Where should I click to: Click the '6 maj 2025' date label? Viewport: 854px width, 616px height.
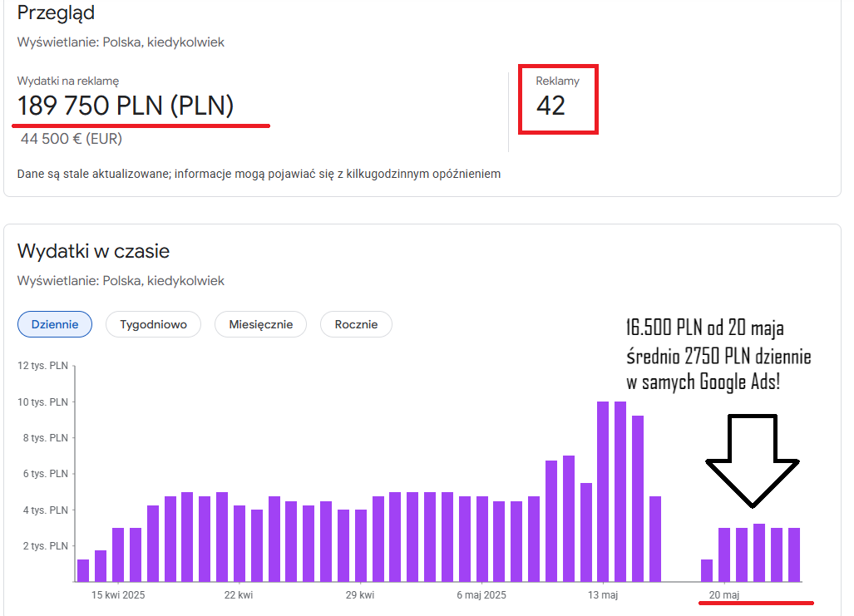pos(481,594)
